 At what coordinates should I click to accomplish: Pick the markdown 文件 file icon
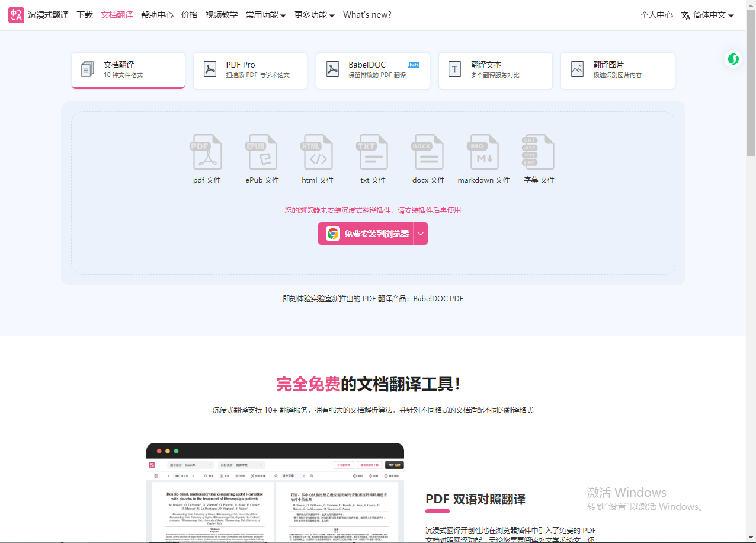483,152
